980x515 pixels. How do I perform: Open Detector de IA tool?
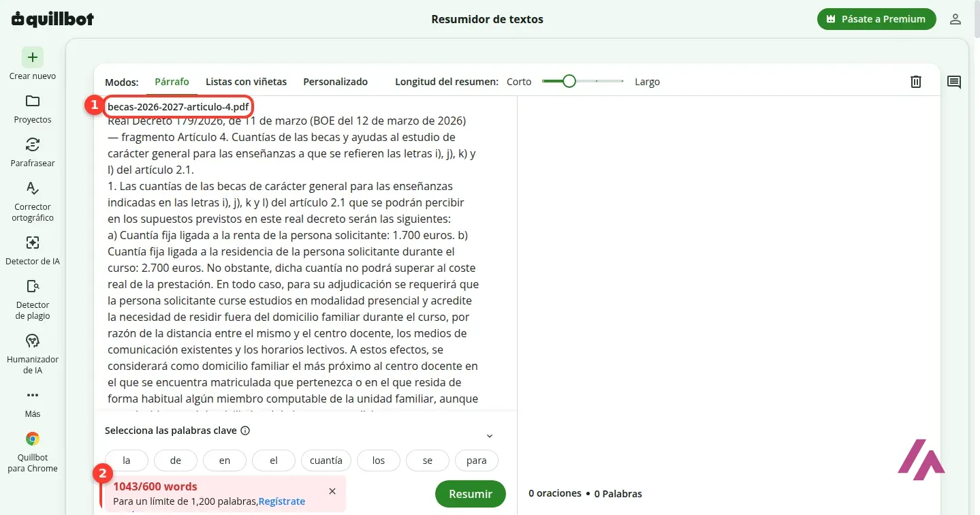click(x=33, y=249)
